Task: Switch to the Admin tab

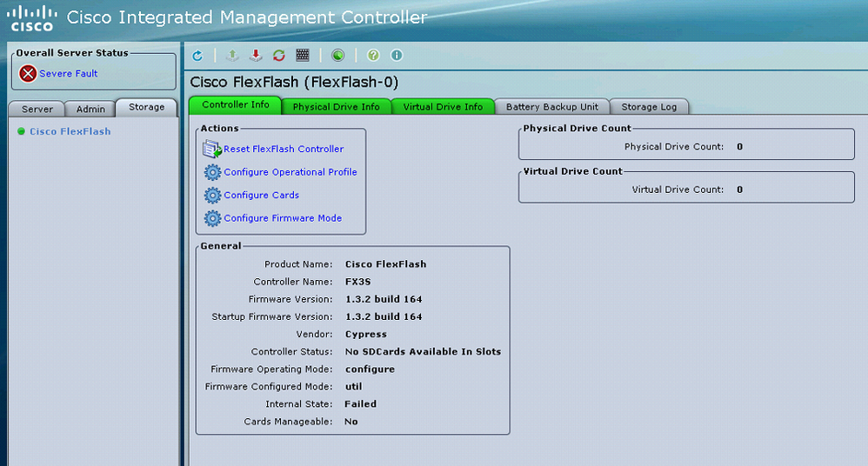Action: (90, 109)
